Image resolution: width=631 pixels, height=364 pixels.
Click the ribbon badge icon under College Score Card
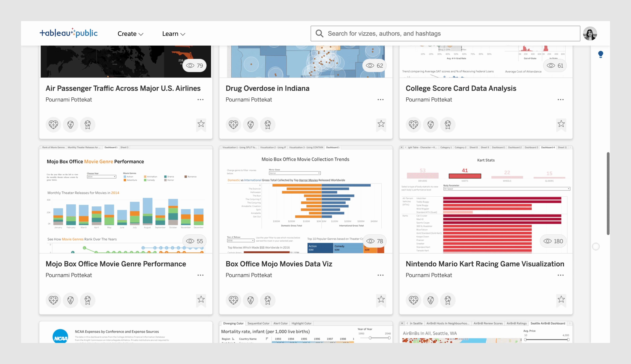(447, 124)
